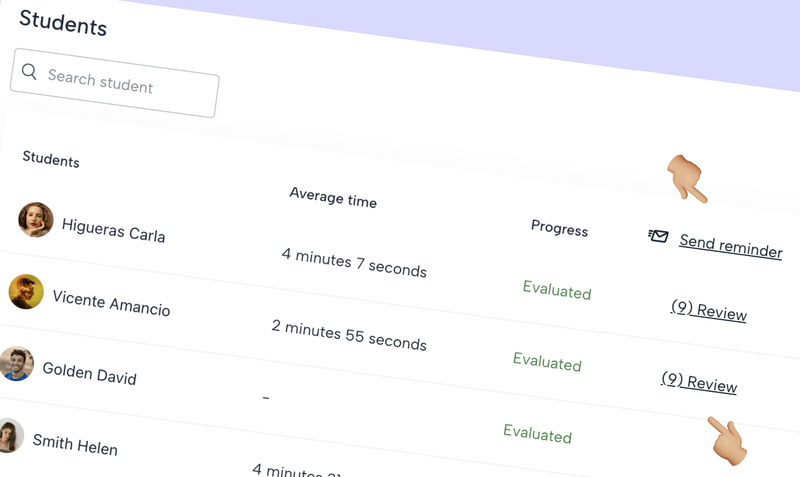Click the Send reminder link
The height and width of the screenshot is (477, 800).
pyautogui.click(x=730, y=246)
